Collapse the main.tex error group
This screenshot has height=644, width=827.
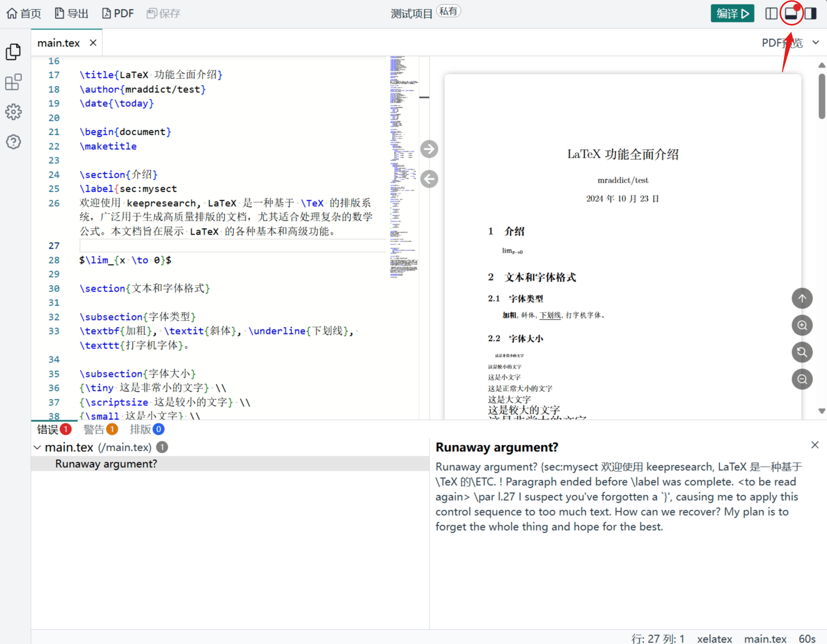tap(37, 447)
